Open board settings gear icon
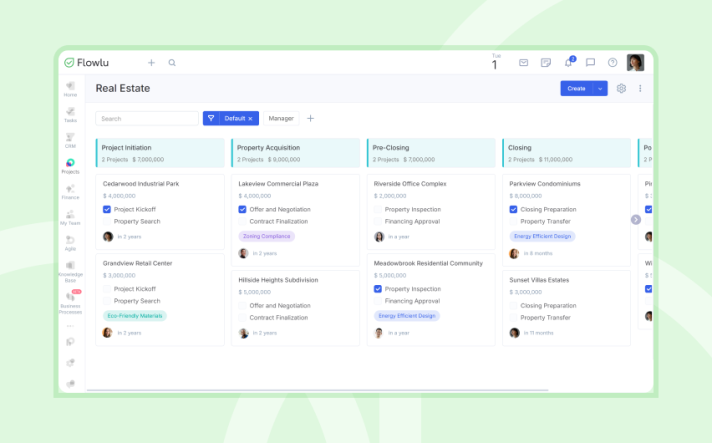Screen dimensions: 712x443 [621, 88]
